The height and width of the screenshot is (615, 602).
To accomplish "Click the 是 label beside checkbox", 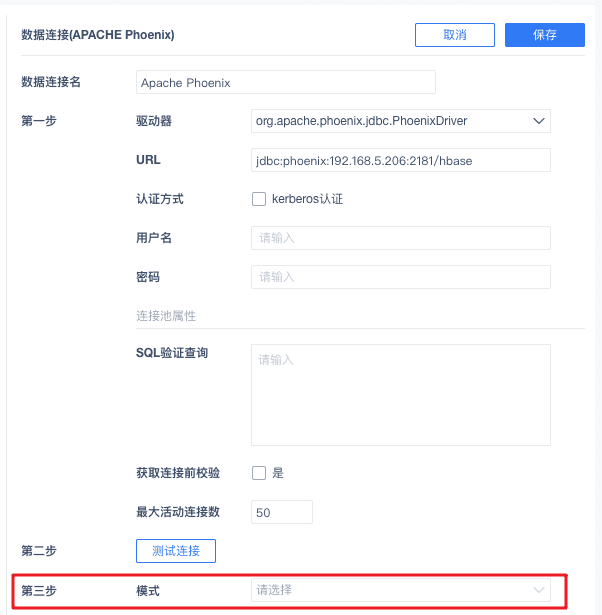I will click(x=278, y=473).
